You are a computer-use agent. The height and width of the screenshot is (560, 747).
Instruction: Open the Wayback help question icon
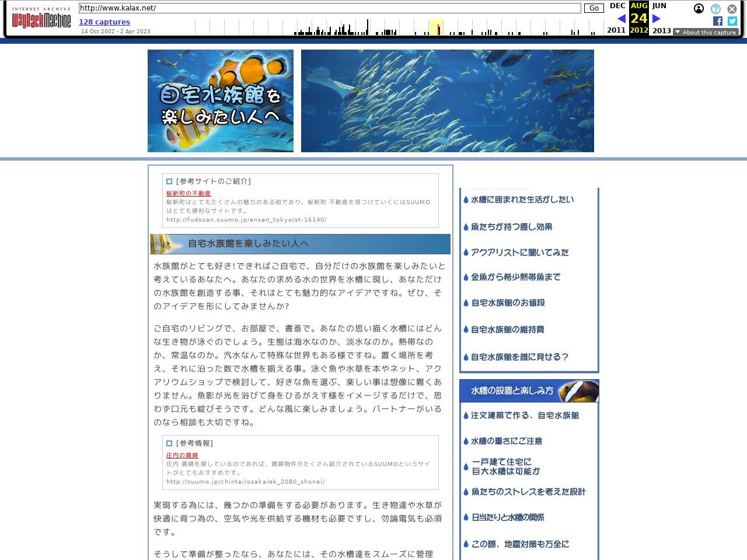coord(715,9)
